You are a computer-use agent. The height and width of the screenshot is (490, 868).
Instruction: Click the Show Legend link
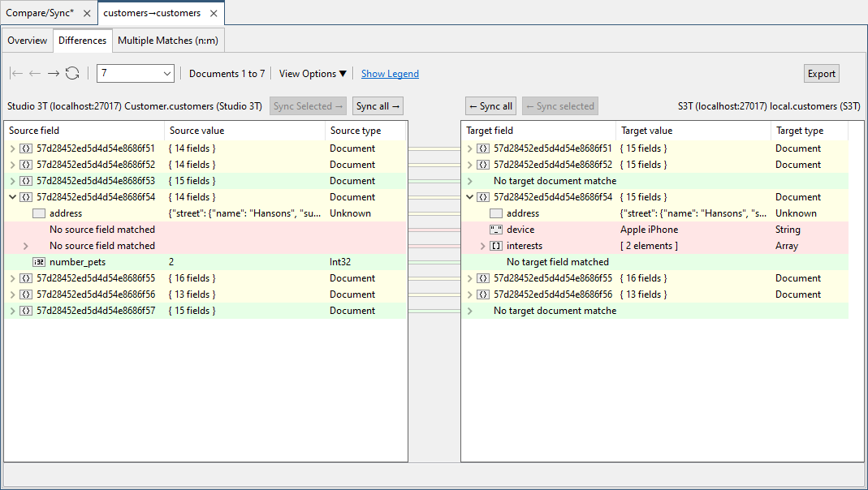click(x=390, y=74)
